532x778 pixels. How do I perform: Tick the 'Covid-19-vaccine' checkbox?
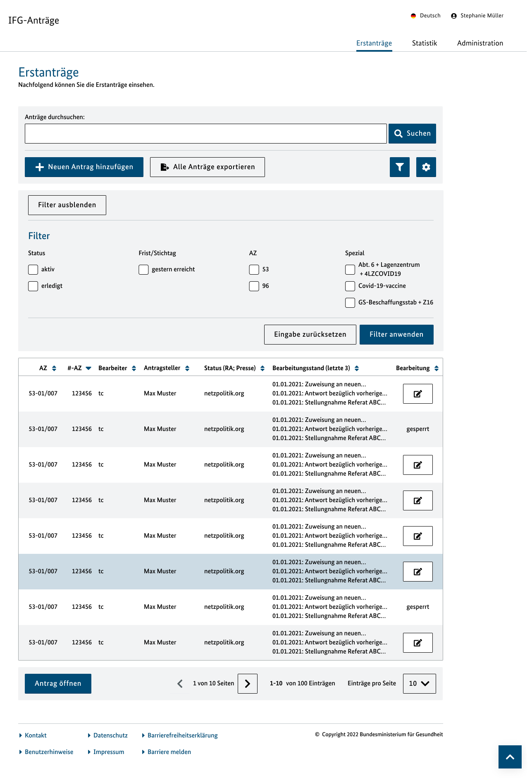pos(350,286)
